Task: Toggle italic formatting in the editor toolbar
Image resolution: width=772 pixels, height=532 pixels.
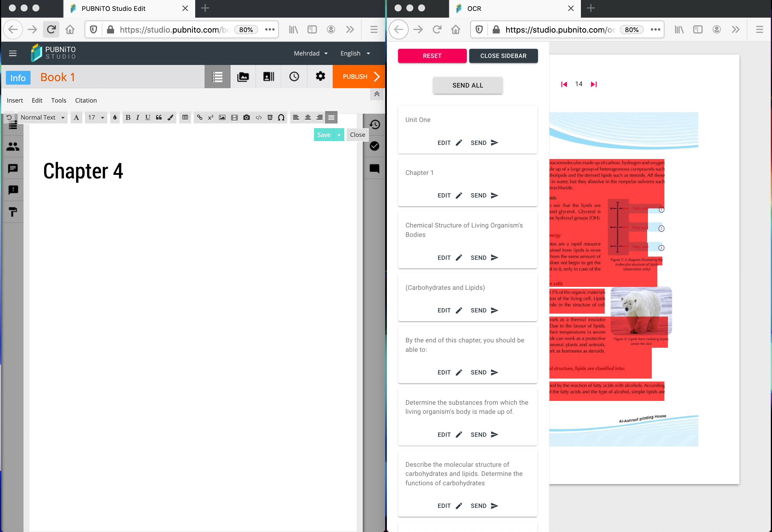Action: tap(137, 117)
